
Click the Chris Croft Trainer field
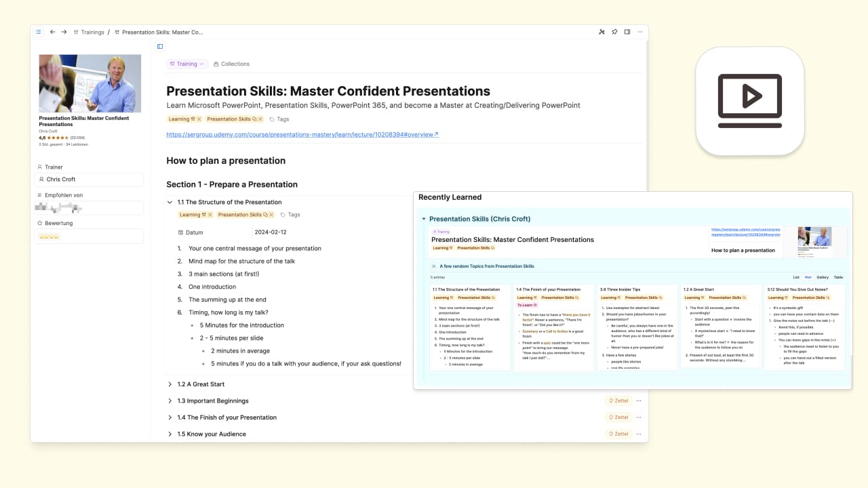[89, 180]
